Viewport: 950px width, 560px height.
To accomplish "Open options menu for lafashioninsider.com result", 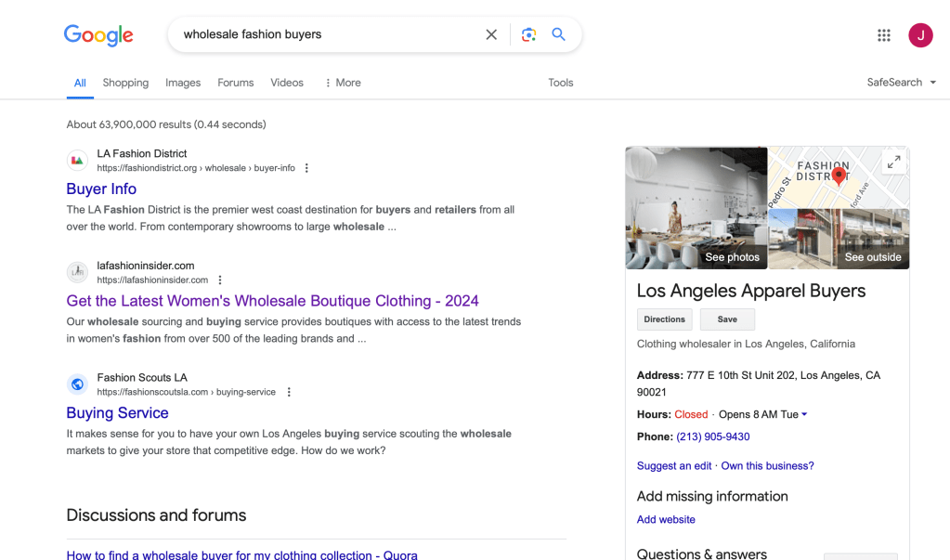I will (220, 280).
